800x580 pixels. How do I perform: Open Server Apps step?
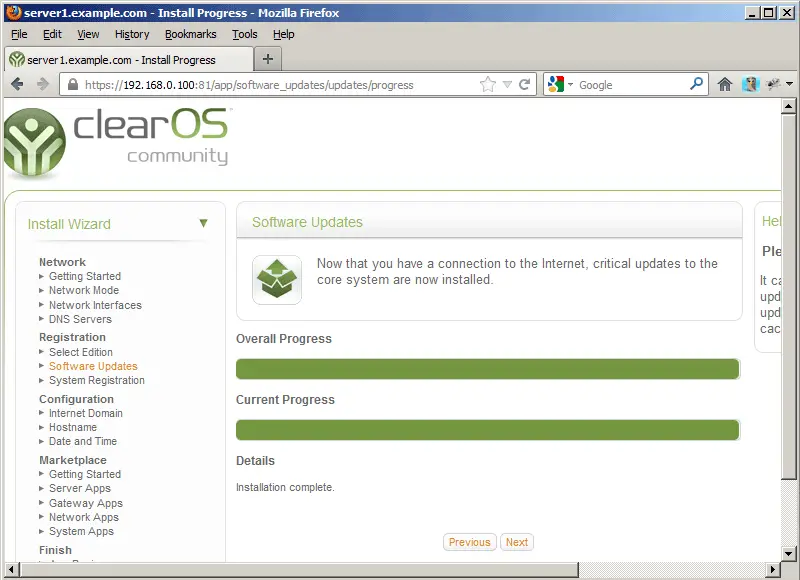pos(80,488)
